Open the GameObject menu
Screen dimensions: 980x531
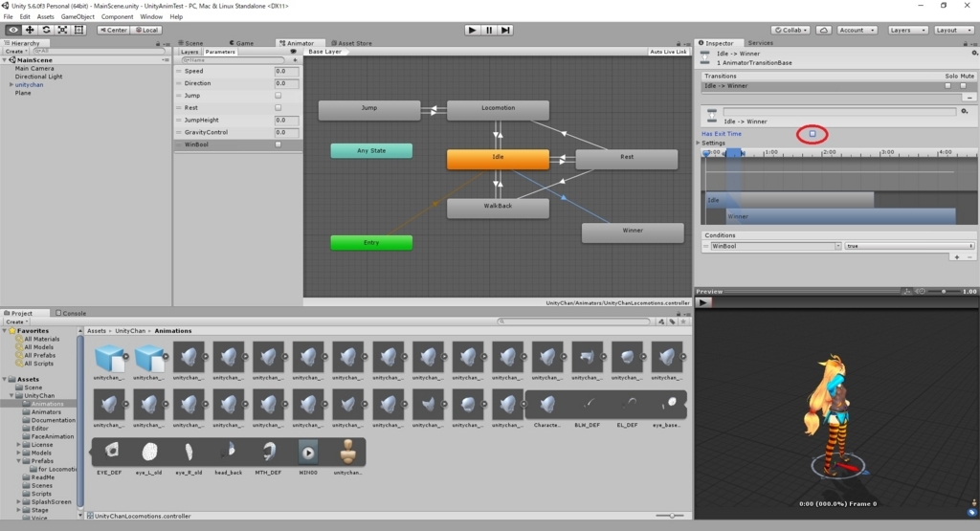(x=78, y=17)
